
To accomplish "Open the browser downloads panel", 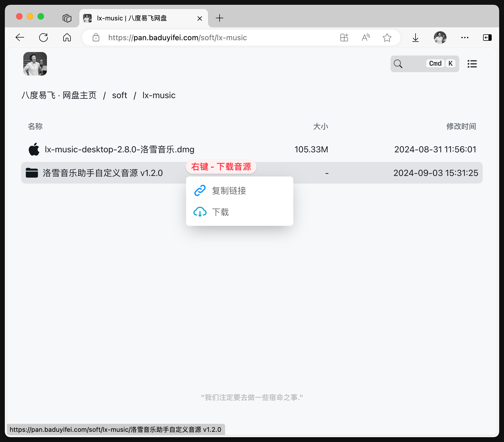I will [416, 38].
